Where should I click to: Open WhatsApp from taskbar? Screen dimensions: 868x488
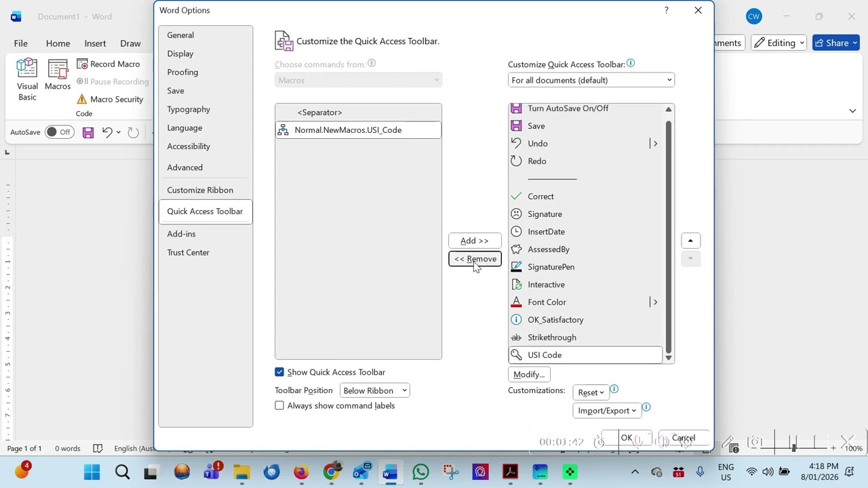pos(420,472)
